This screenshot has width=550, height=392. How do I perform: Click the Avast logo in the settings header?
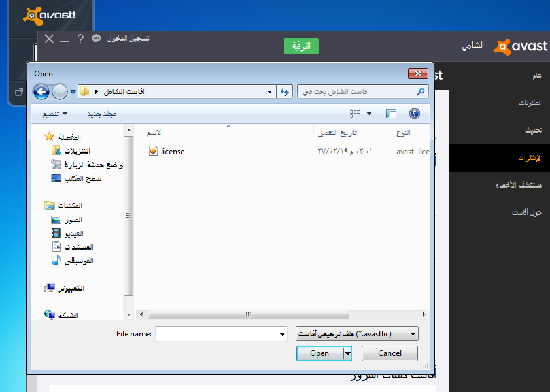pyautogui.click(x=521, y=46)
